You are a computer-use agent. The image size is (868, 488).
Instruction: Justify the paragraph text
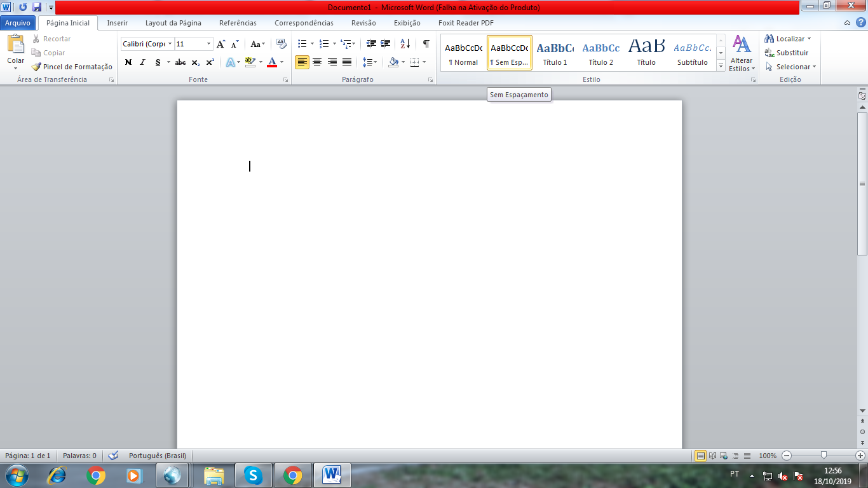(347, 62)
